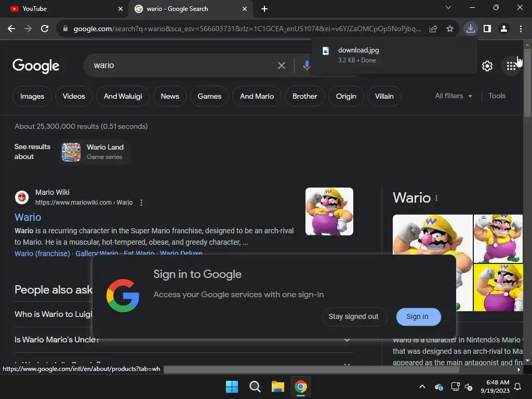
Task: Select the Images filter chip
Action: point(32,96)
